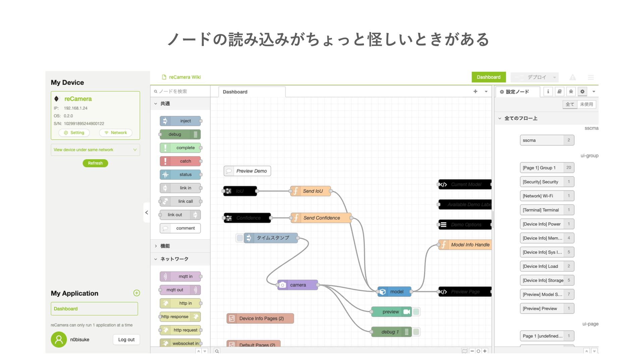Open the info sidebar tab icon

(x=548, y=92)
